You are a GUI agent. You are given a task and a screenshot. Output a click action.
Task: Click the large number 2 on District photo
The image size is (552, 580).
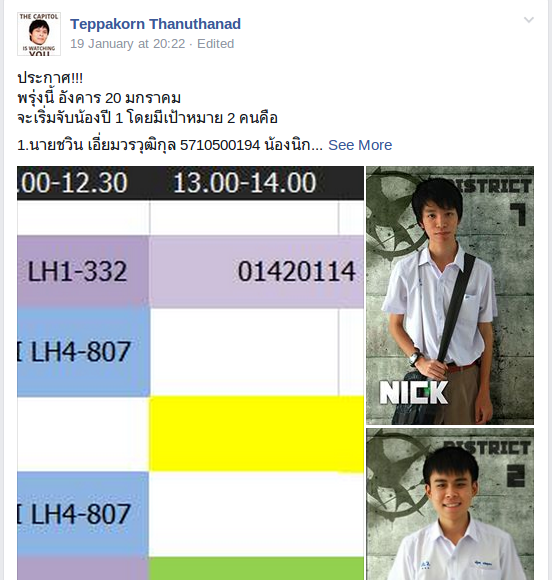click(x=515, y=476)
